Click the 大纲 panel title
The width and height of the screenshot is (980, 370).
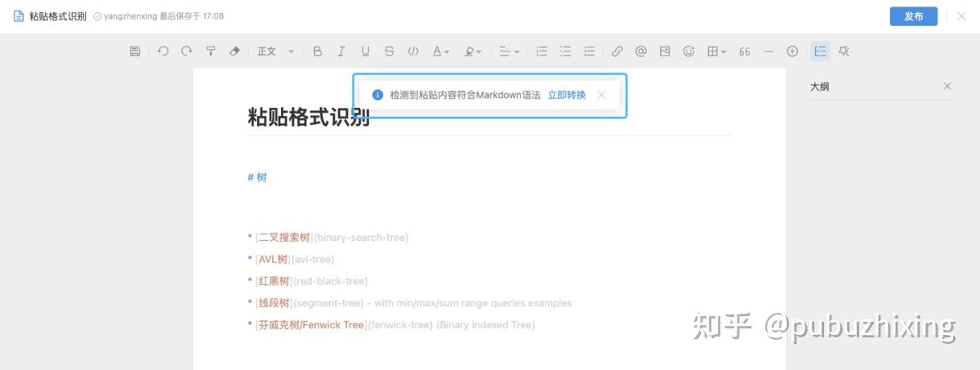point(820,86)
